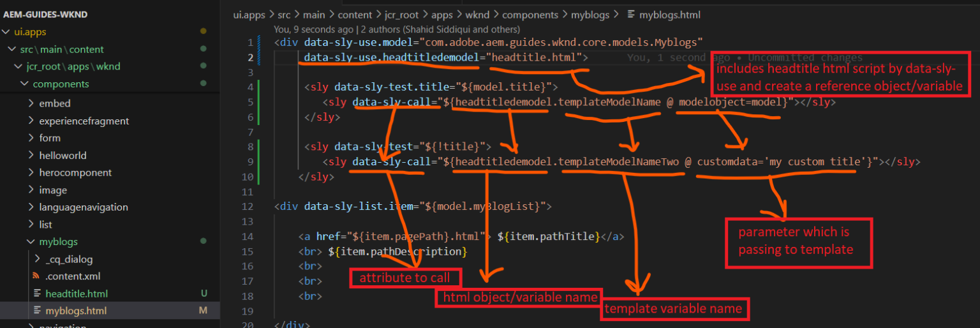Select the components folder in the explorer
Screen dimensions: 980x328
coord(61,84)
